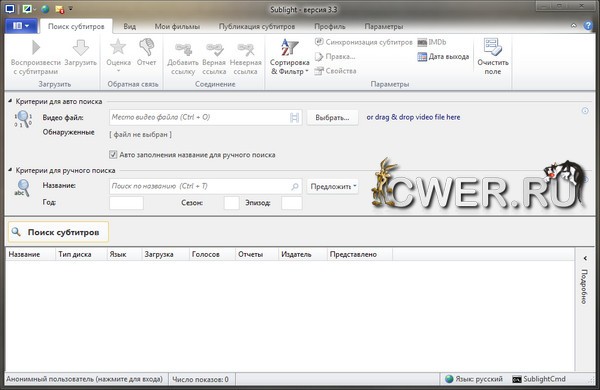
Task: Switch to Поиск субтитров tab
Action: [x=76, y=26]
